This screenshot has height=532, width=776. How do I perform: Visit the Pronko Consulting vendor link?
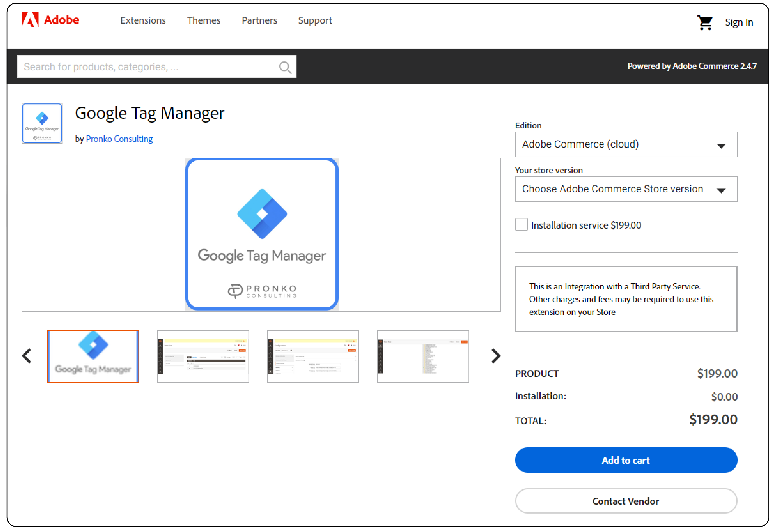click(x=119, y=139)
